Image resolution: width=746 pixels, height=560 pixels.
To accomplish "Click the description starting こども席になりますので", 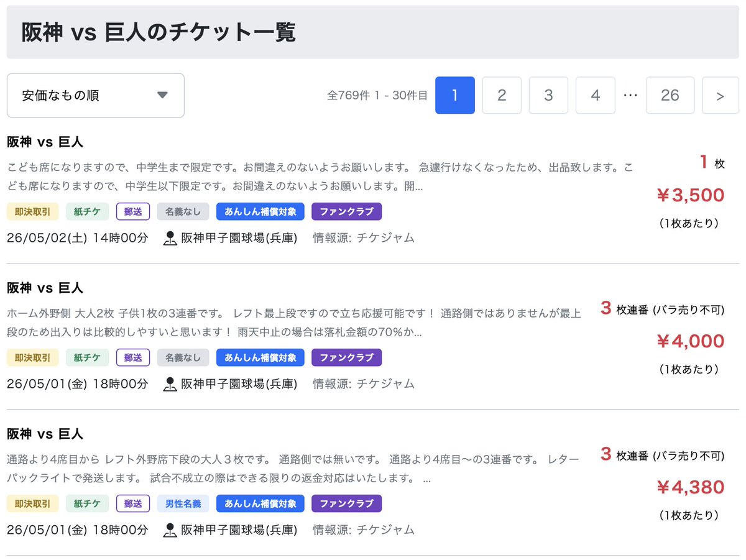I will tap(320, 177).
